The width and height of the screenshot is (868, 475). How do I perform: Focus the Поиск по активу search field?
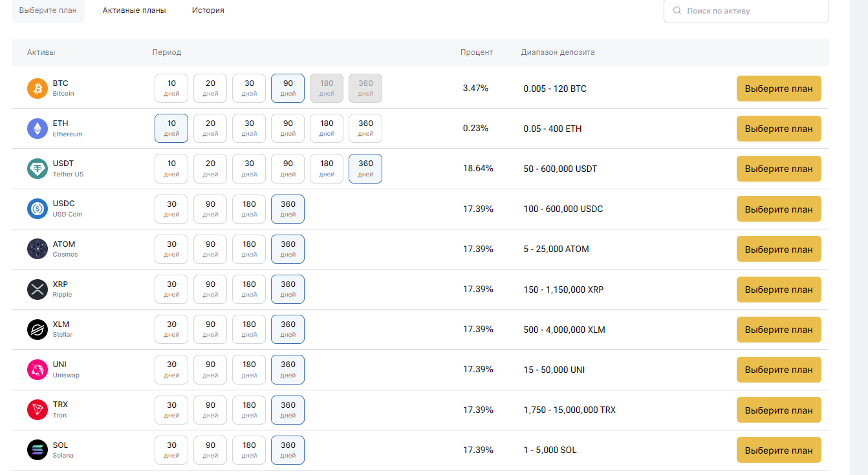point(750,11)
